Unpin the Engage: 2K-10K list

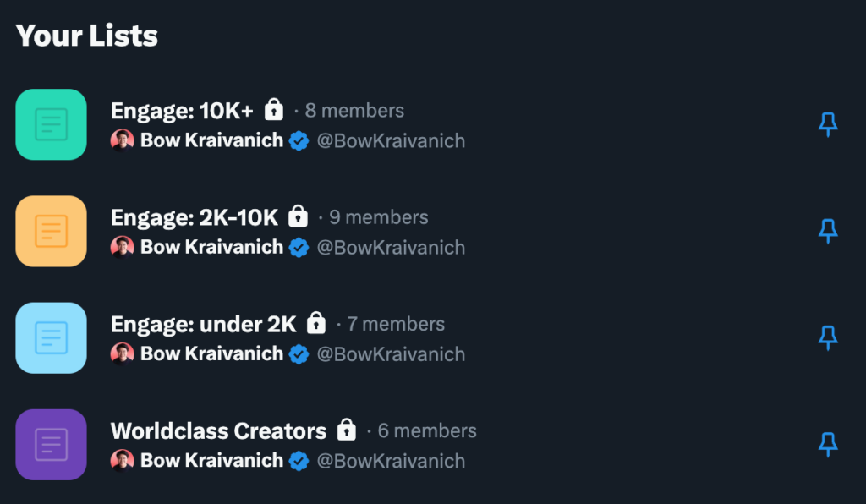[828, 231]
